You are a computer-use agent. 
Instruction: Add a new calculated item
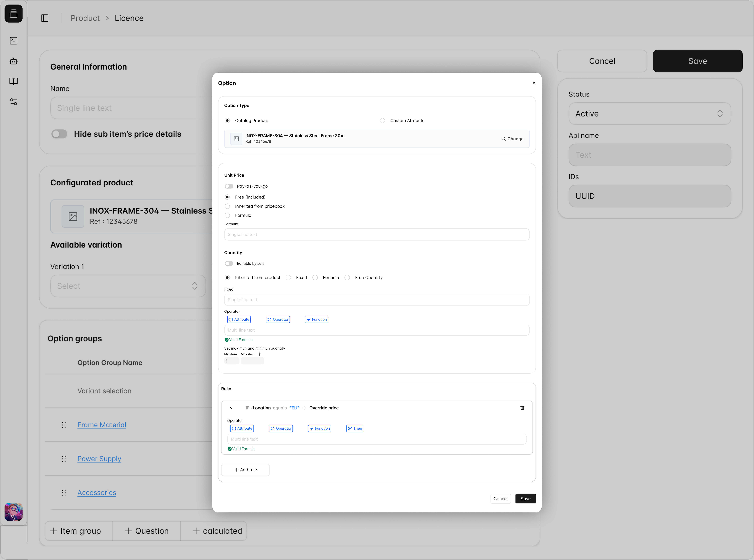coord(214,531)
